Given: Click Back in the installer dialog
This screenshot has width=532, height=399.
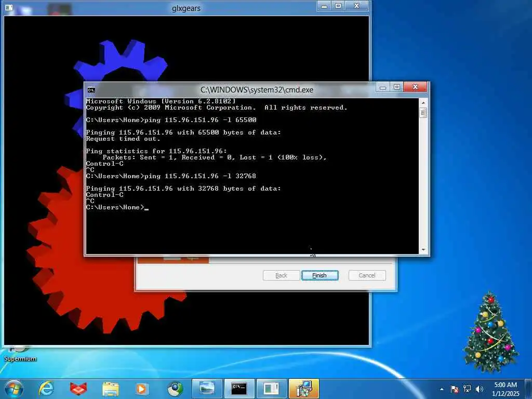Looking at the screenshot, I should point(281,275).
